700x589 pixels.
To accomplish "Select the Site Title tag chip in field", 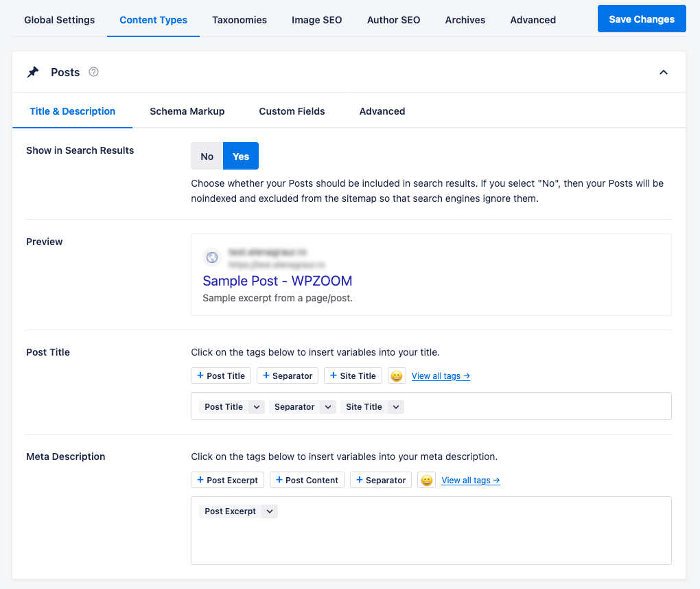I will pos(364,407).
